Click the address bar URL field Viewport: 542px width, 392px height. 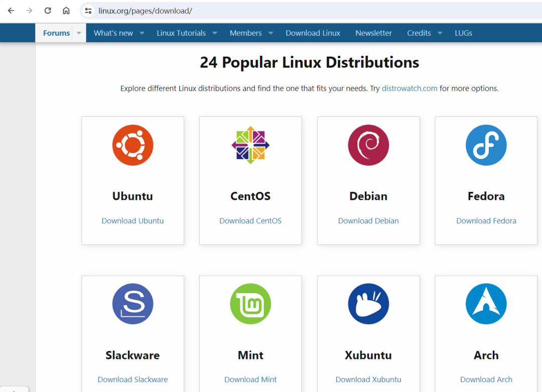(x=311, y=11)
